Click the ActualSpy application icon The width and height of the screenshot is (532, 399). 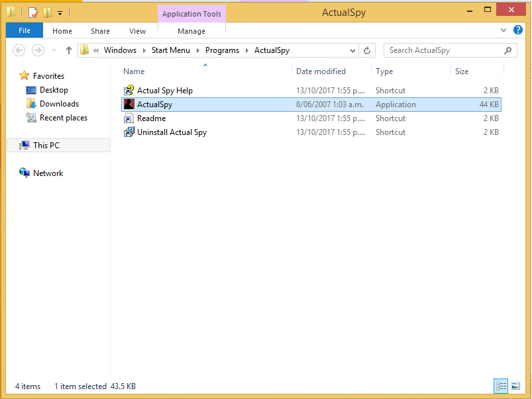coord(129,104)
